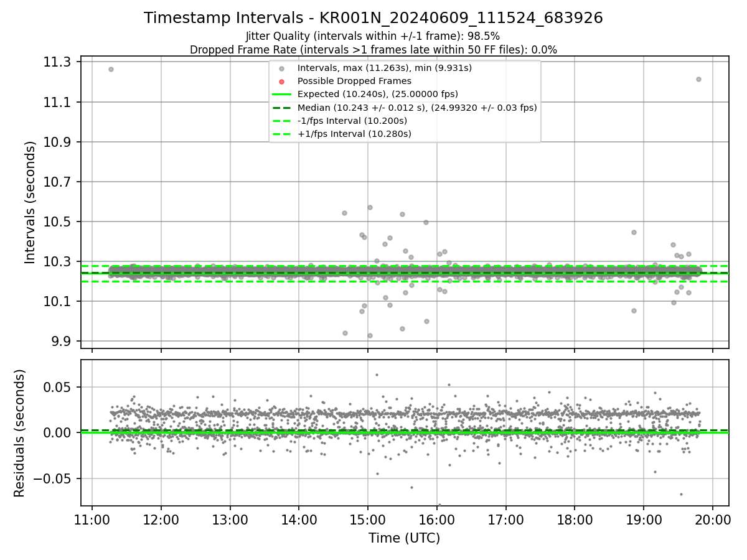Click the 11.1 y-axis tick label

58,102
